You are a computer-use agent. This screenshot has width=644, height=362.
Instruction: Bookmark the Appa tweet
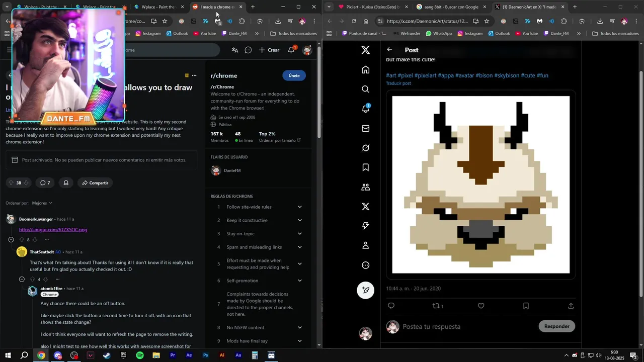(526, 306)
